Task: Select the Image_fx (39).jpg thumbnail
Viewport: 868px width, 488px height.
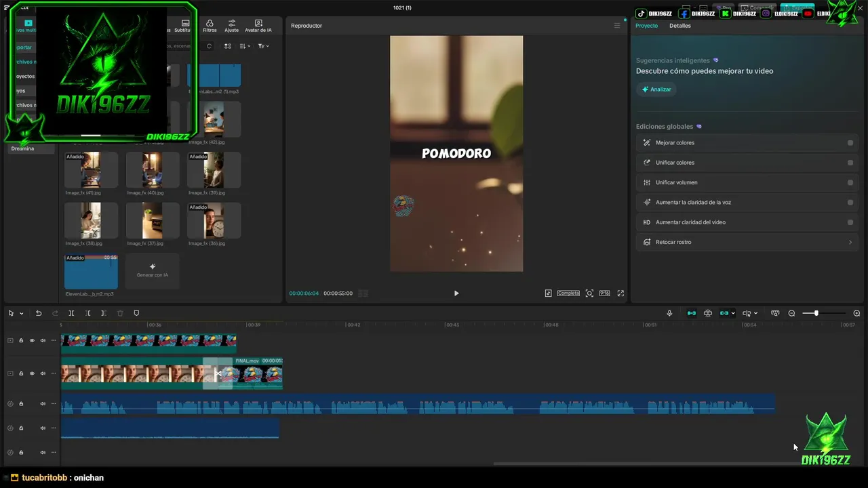Action: 214,169
